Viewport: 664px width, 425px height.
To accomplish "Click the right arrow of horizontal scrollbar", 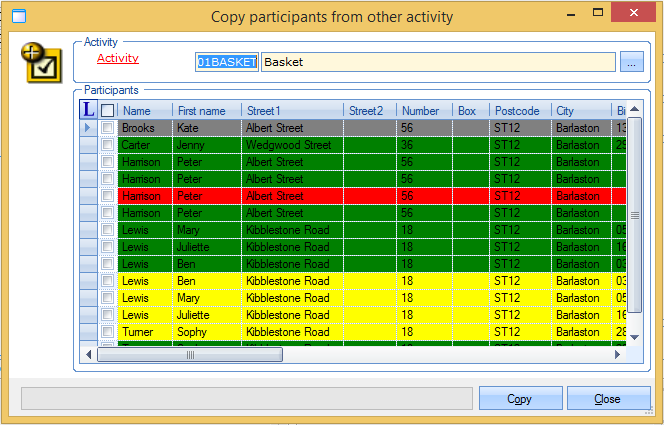I will 619,354.
